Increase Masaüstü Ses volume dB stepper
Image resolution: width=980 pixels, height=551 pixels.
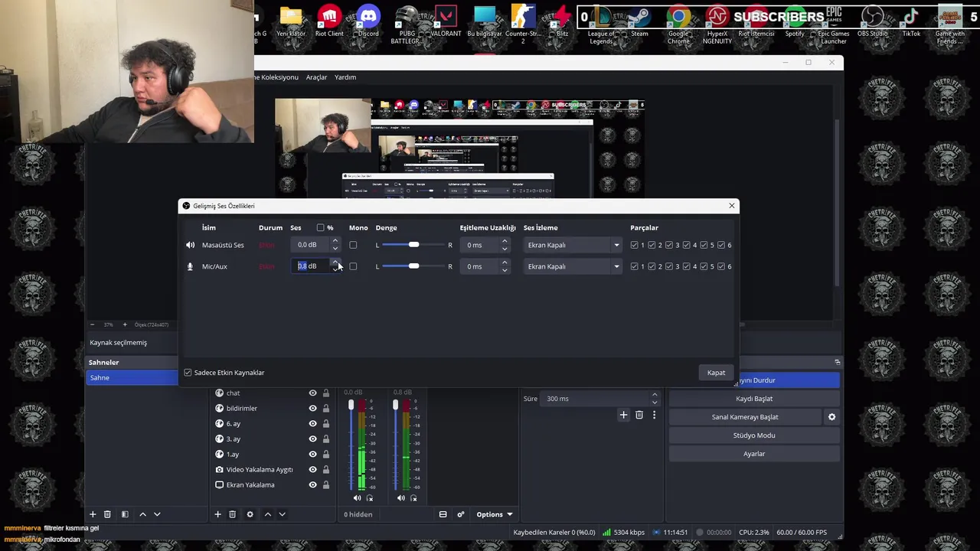coord(335,242)
